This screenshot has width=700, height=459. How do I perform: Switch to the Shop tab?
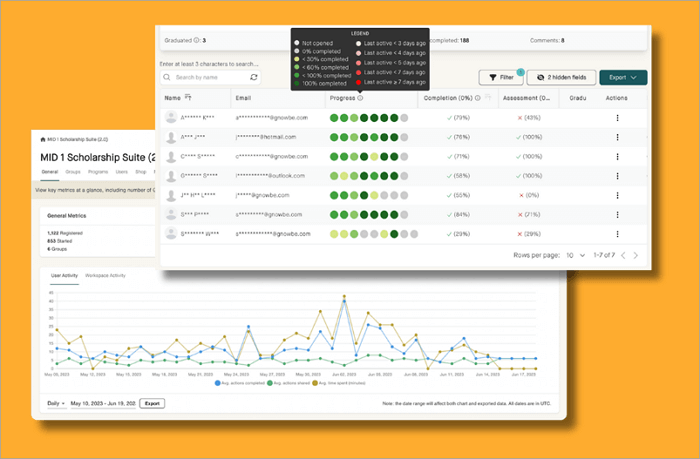pos(141,172)
